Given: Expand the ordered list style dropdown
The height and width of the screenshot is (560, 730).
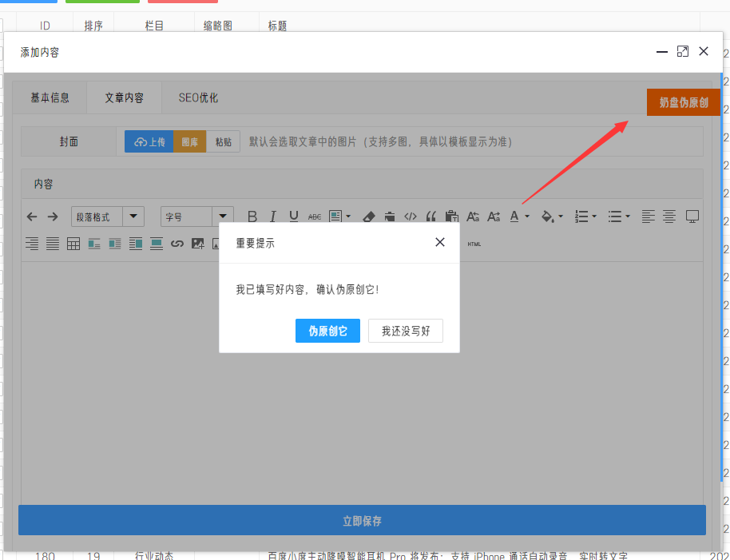Looking at the screenshot, I should [x=594, y=216].
